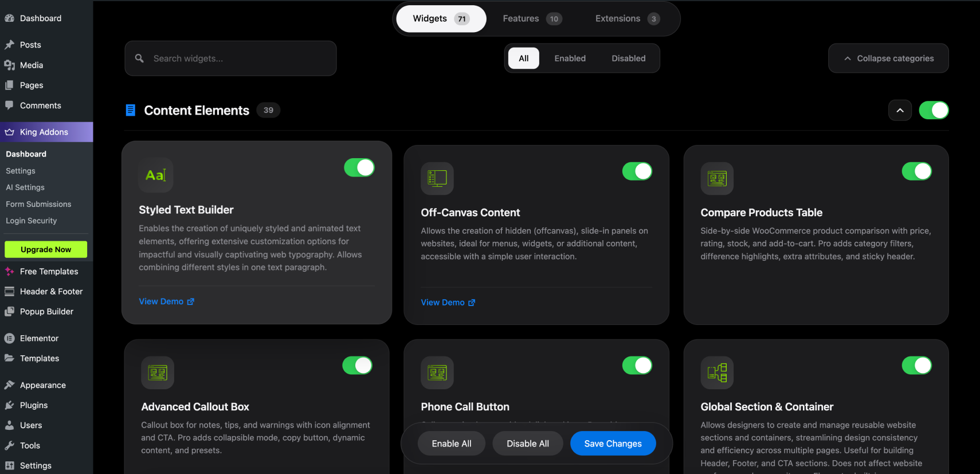Viewport: 980px width, 474px height.
Task: Click the Compare Products Table widget icon
Action: pos(717,178)
